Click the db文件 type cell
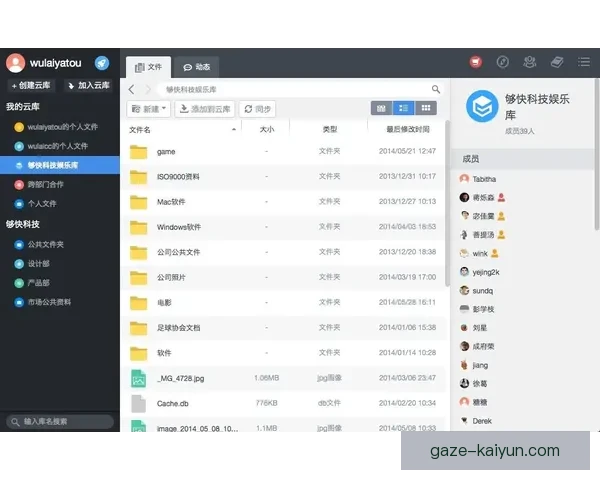The width and height of the screenshot is (600, 480). 329,403
